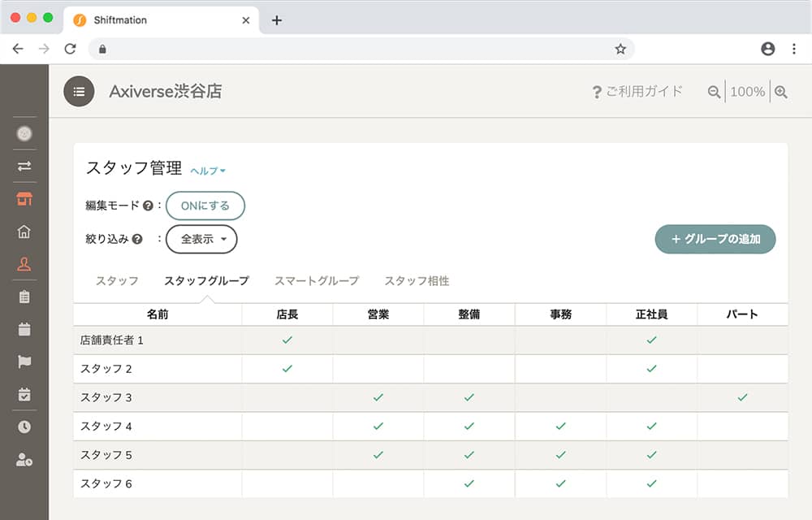This screenshot has height=520, width=812.
Task: Open the calendar sidebar icon
Action: tap(24, 329)
